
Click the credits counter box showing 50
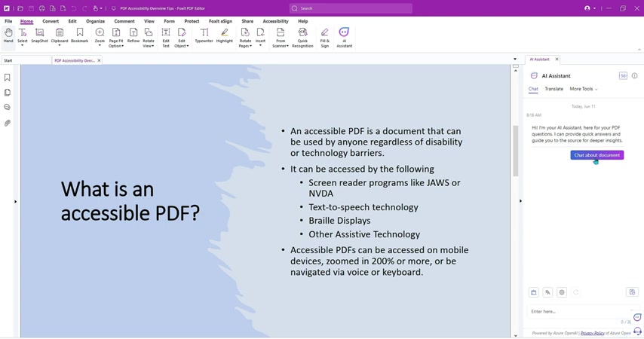point(623,76)
